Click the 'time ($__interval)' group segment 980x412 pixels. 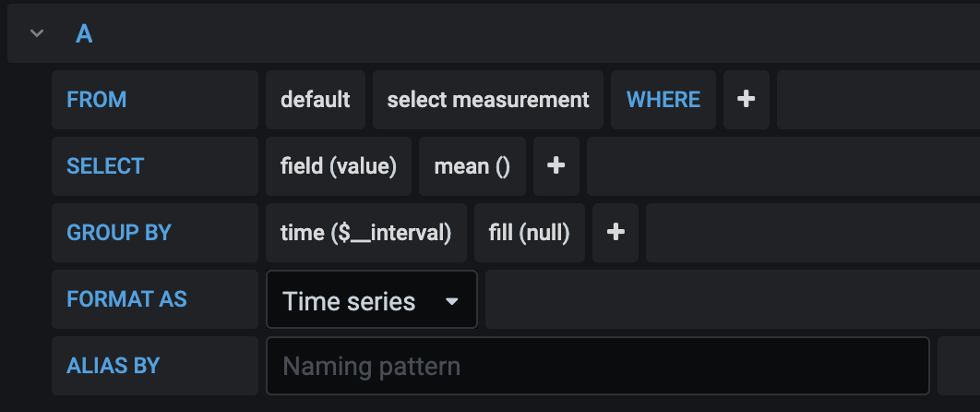[x=366, y=232]
